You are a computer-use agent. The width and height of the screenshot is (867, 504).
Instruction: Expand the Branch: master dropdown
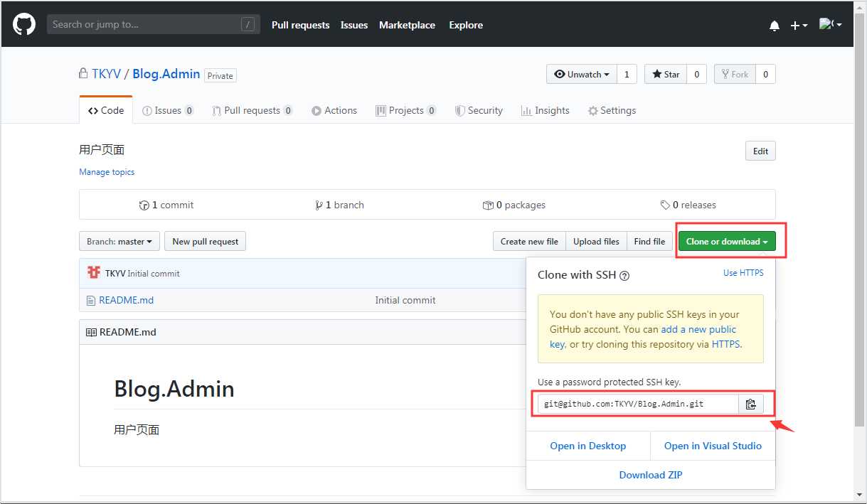click(119, 241)
